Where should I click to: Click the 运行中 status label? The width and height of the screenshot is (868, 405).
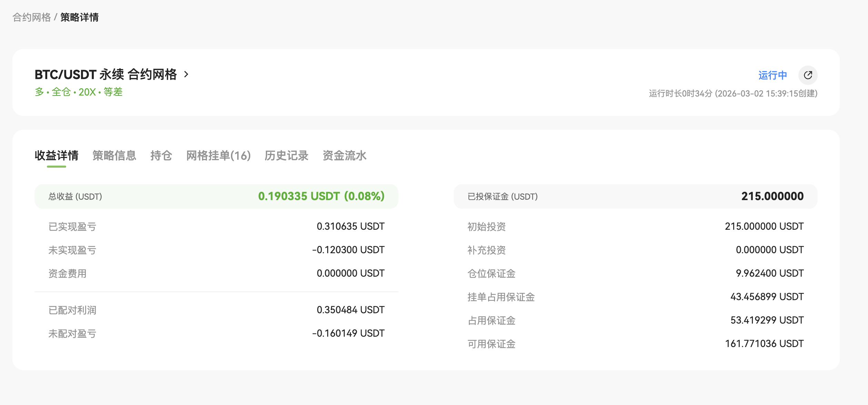point(773,75)
